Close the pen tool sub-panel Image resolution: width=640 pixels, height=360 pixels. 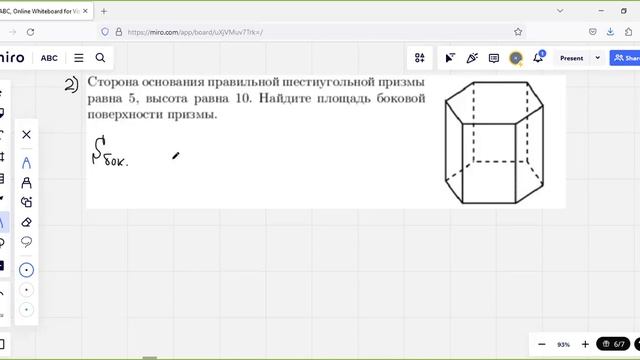click(x=27, y=134)
